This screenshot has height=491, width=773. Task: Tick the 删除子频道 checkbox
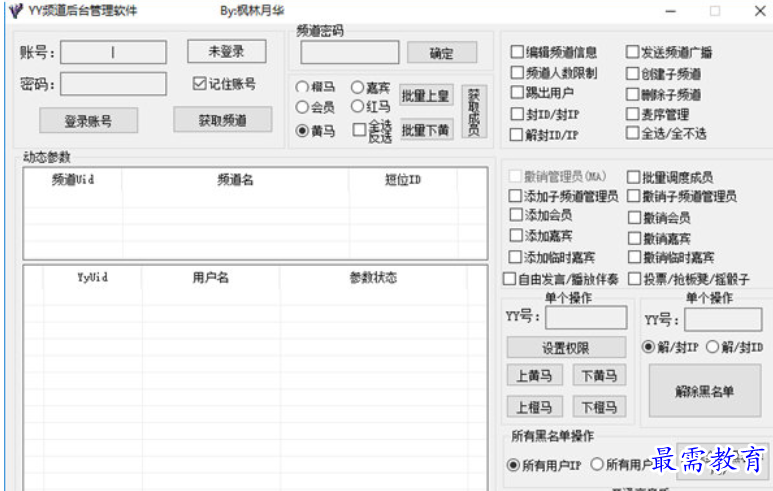632,94
